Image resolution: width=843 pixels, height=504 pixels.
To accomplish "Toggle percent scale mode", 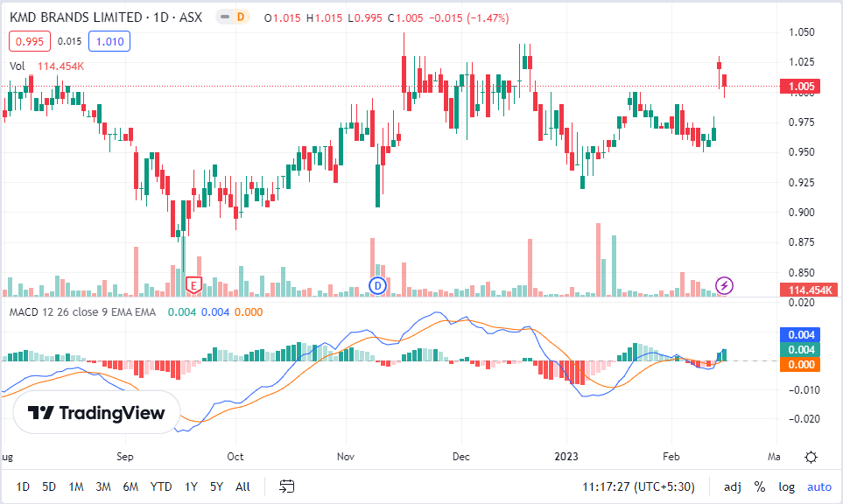I will pos(759,486).
